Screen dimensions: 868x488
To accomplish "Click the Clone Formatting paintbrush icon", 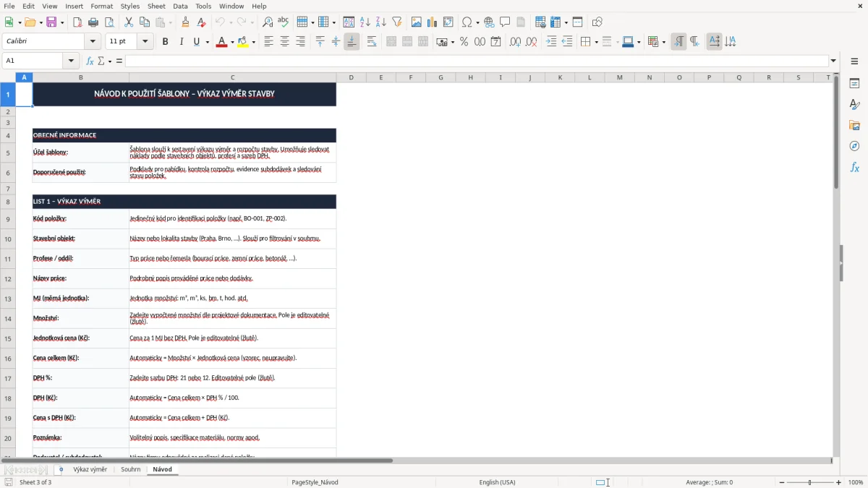I will pyautogui.click(x=185, y=22).
